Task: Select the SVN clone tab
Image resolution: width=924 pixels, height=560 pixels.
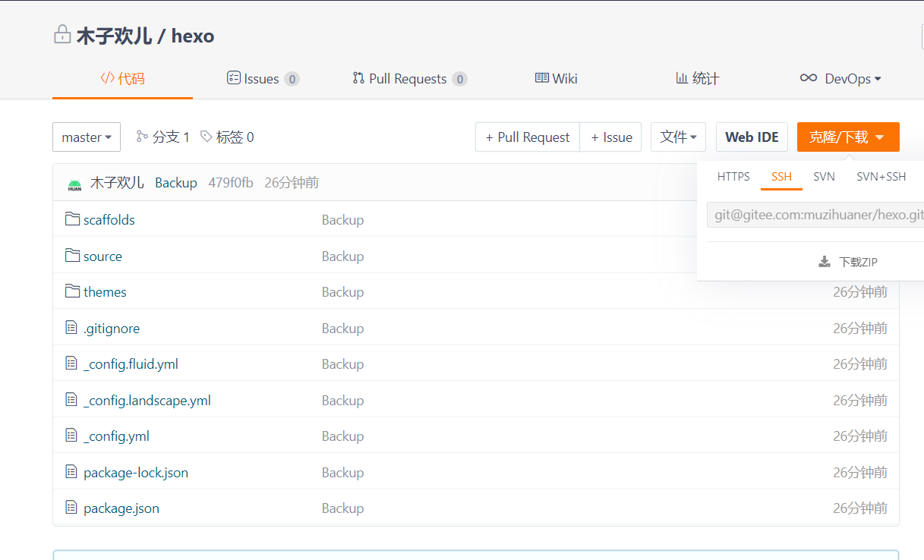Action: coord(824,177)
